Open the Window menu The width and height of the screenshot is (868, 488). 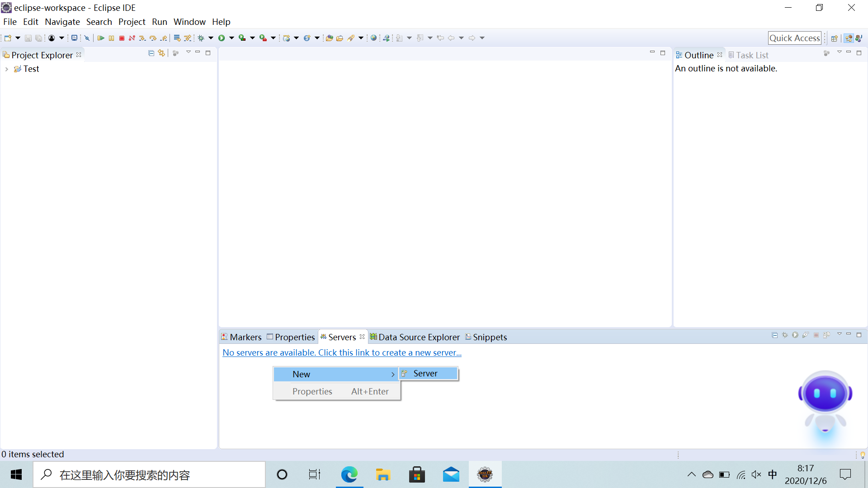pyautogui.click(x=189, y=22)
